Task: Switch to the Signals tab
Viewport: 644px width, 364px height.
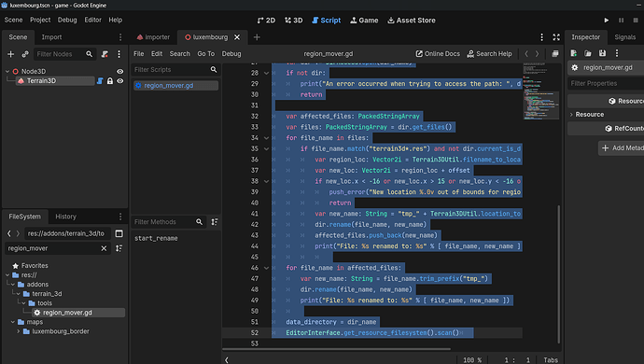Action: [624, 37]
